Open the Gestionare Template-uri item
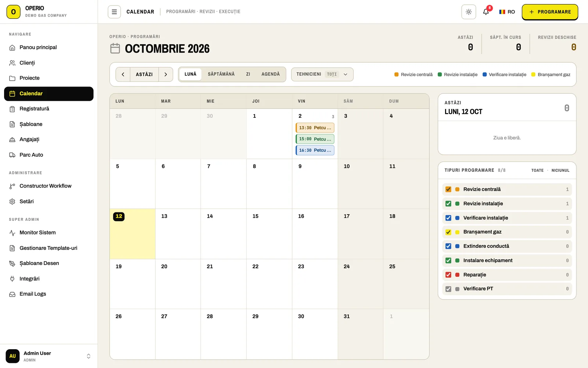Image resolution: width=588 pixels, height=368 pixels. [49, 248]
